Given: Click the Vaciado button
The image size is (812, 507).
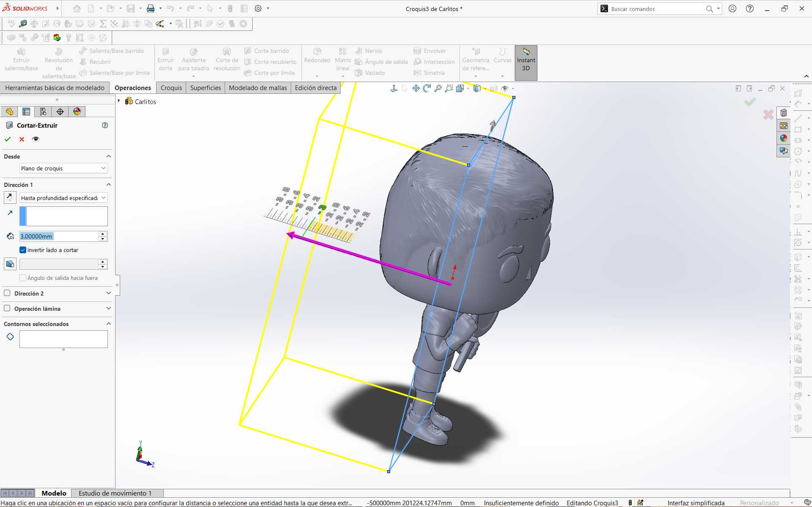Looking at the screenshot, I should pos(370,73).
